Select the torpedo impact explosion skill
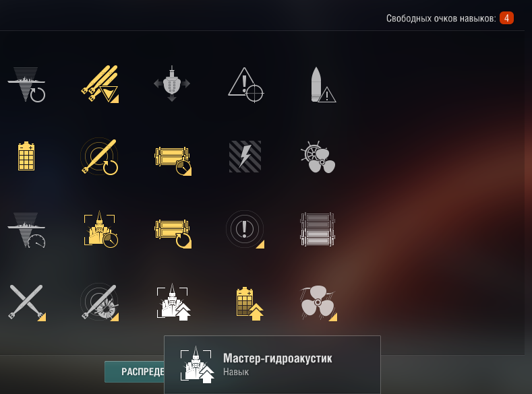Screen dimensions: 532x394 click(x=99, y=302)
